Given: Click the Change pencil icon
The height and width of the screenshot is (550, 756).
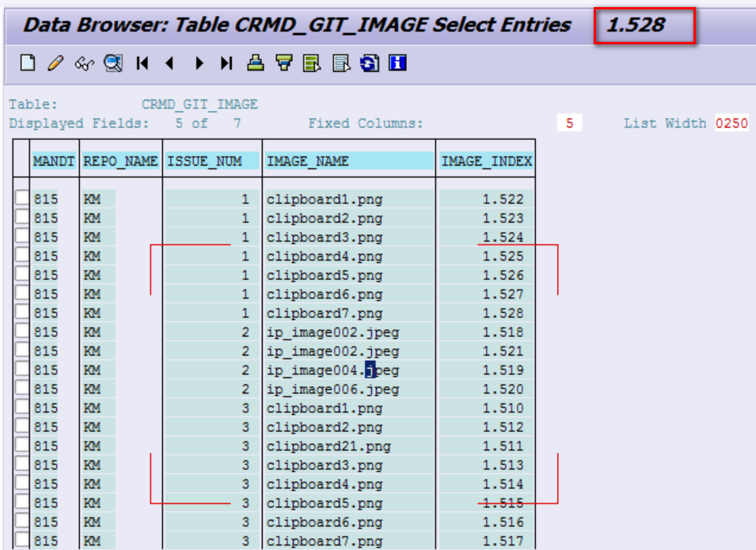Looking at the screenshot, I should [55, 63].
